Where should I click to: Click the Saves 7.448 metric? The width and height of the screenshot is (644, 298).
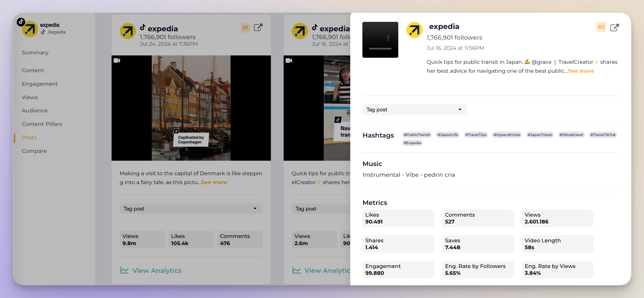tap(478, 244)
